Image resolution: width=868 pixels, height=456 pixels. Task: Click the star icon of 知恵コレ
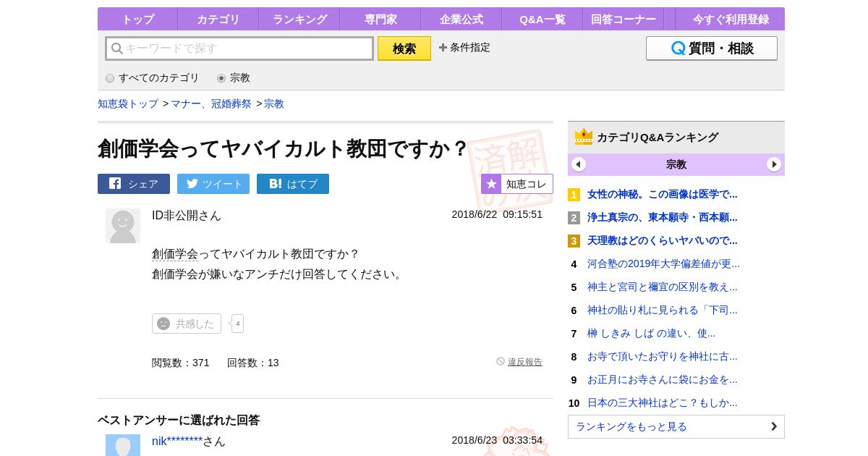491,184
